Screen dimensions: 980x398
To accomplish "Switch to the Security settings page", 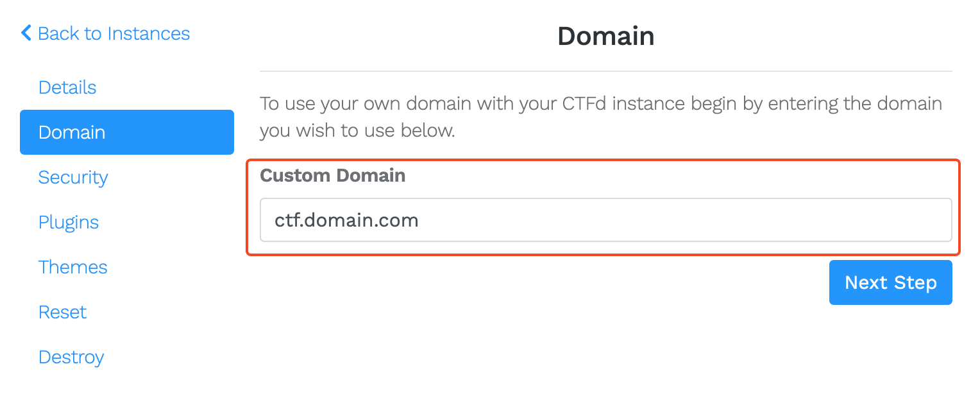I will (x=73, y=177).
